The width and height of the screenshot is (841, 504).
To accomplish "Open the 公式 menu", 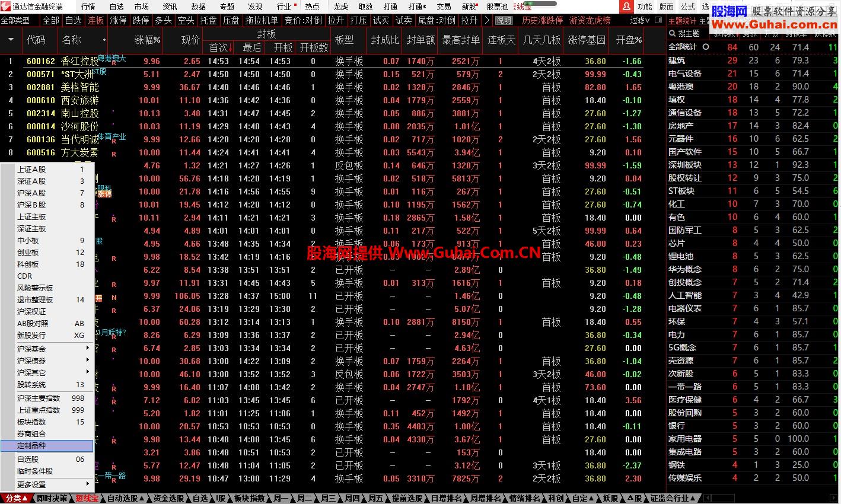I will (687, 7).
